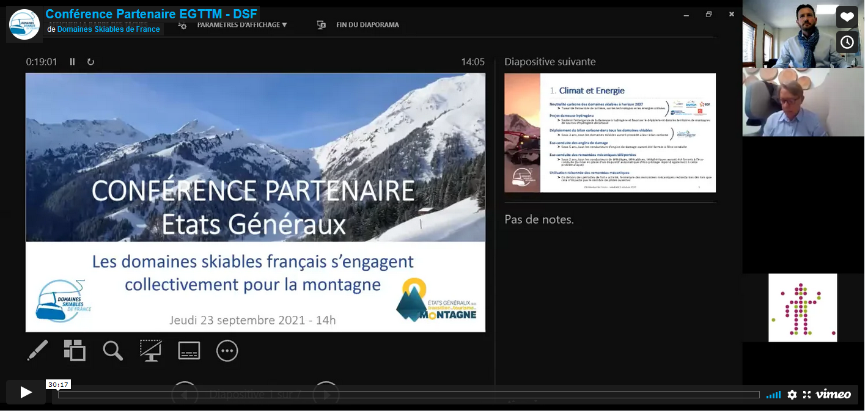Seek on the video progress bar

coord(408,395)
